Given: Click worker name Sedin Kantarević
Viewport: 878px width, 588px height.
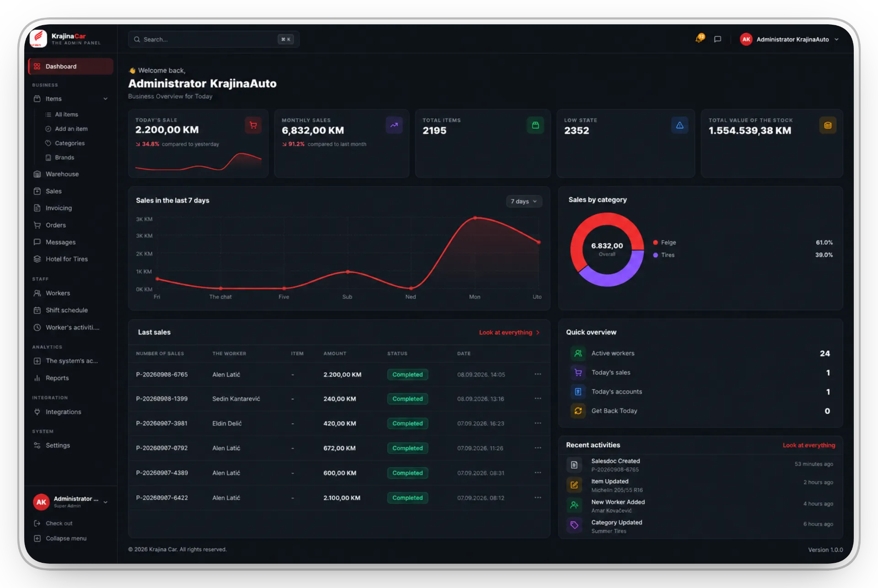Looking at the screenshot, I should point(236,399).
